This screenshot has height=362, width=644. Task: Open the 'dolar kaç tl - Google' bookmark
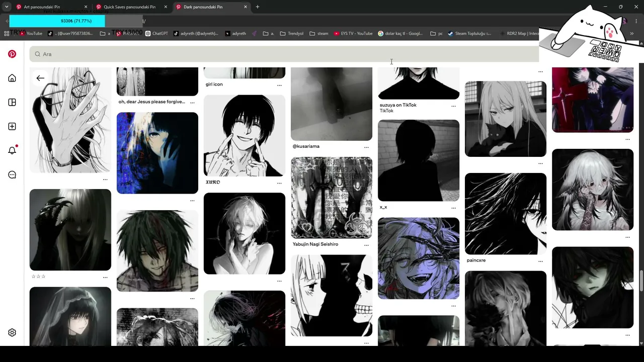click(400, 34)
